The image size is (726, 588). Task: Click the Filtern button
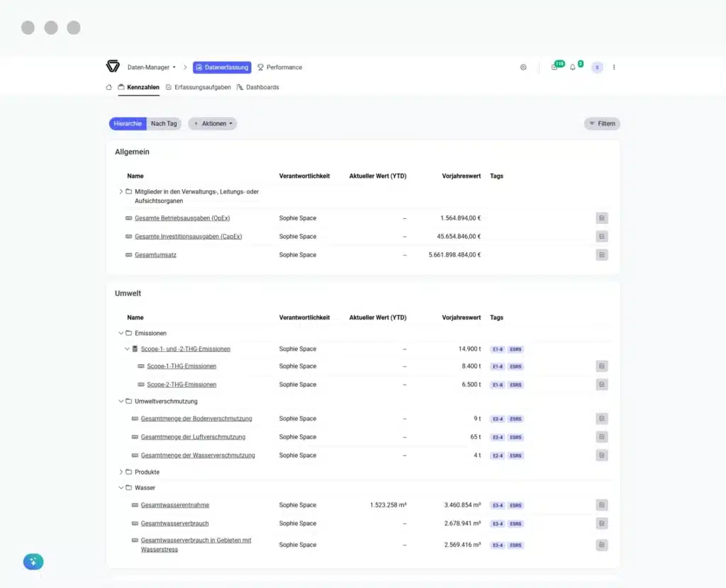(x=602, y=123)
